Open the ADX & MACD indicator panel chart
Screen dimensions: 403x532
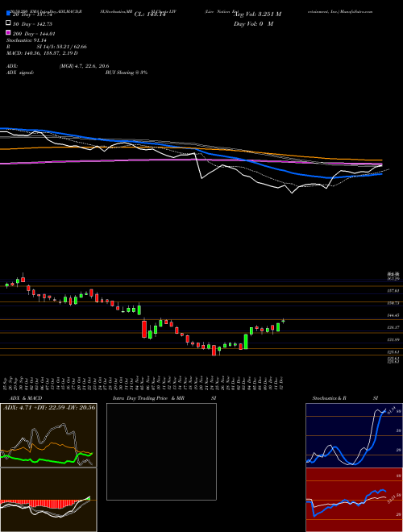pos(48,435)
